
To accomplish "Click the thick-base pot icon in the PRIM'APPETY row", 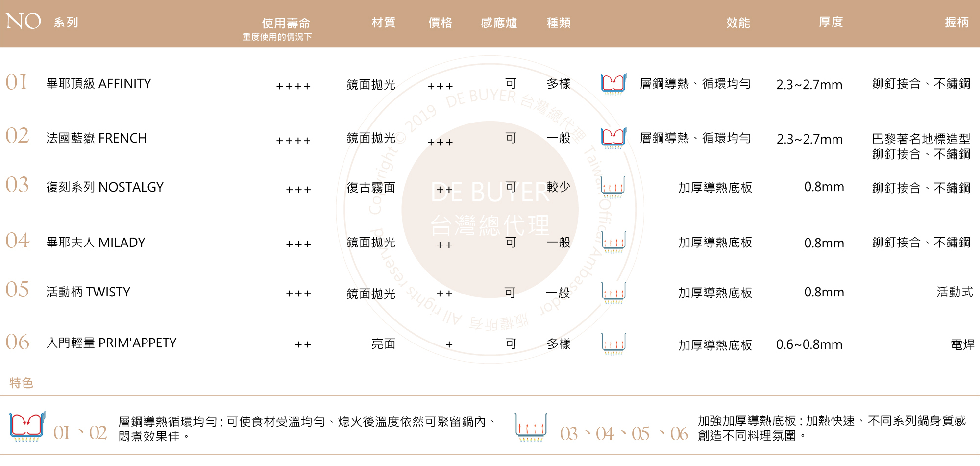I will [613, 344].
